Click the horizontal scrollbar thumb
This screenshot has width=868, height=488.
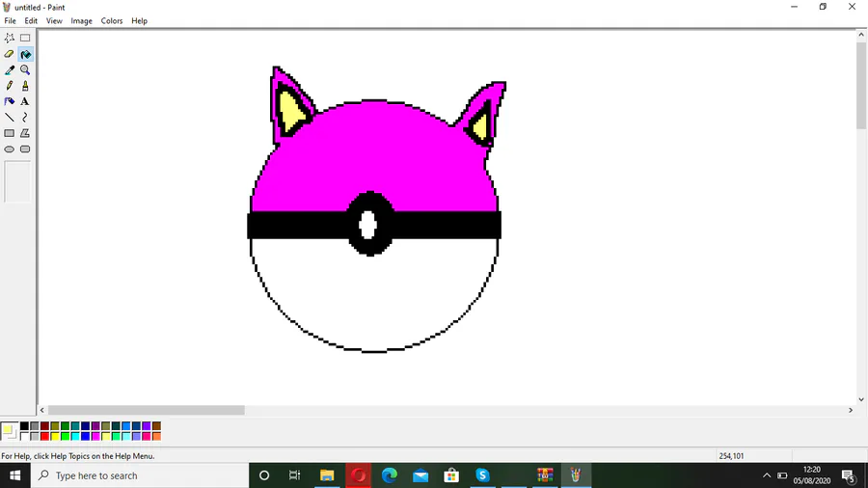[147, 410]
